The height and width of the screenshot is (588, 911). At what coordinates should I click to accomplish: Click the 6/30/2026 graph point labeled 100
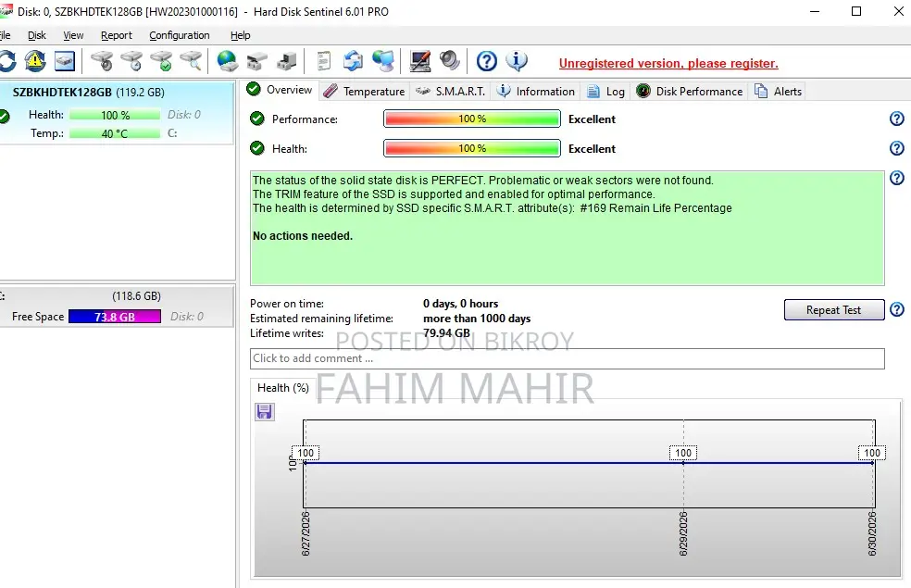(872, 463)
